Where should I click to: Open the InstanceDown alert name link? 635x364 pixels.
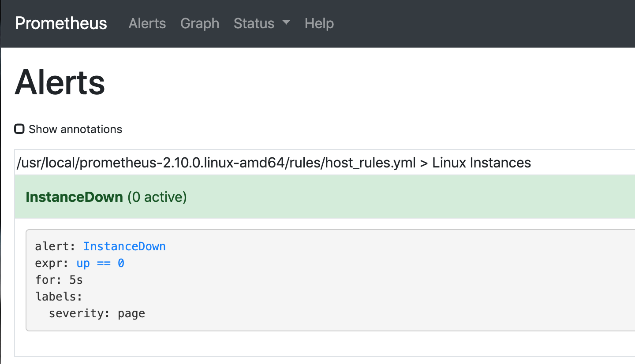coord(124,246)
